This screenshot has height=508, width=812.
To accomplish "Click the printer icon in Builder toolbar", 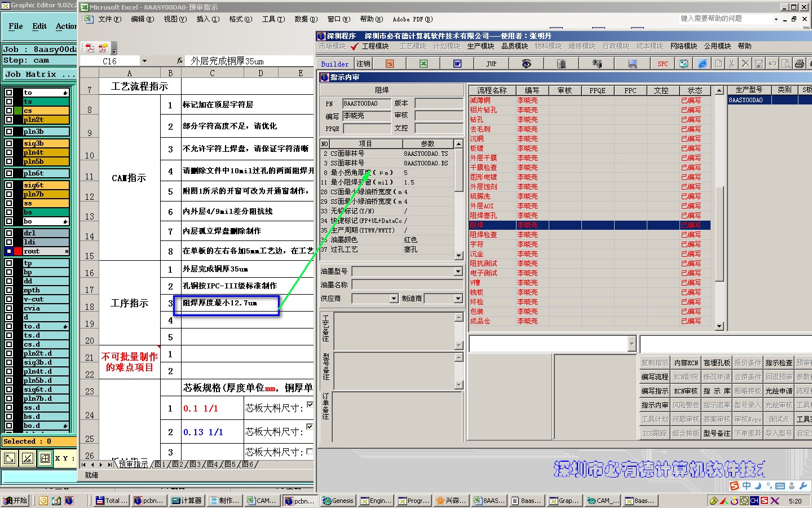I will click(800, 64).
